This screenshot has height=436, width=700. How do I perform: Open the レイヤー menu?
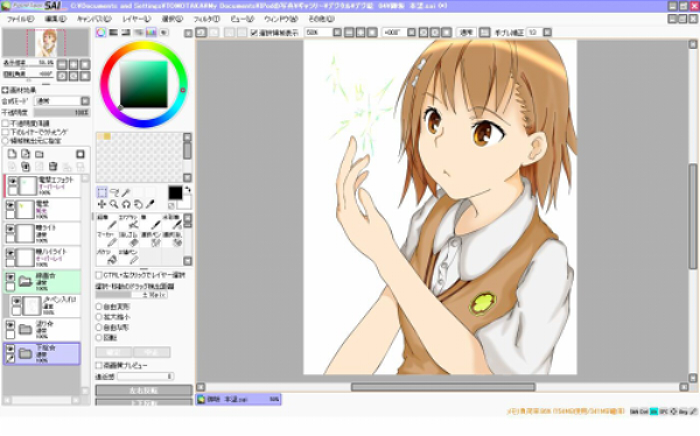click(x=136, y=18)
